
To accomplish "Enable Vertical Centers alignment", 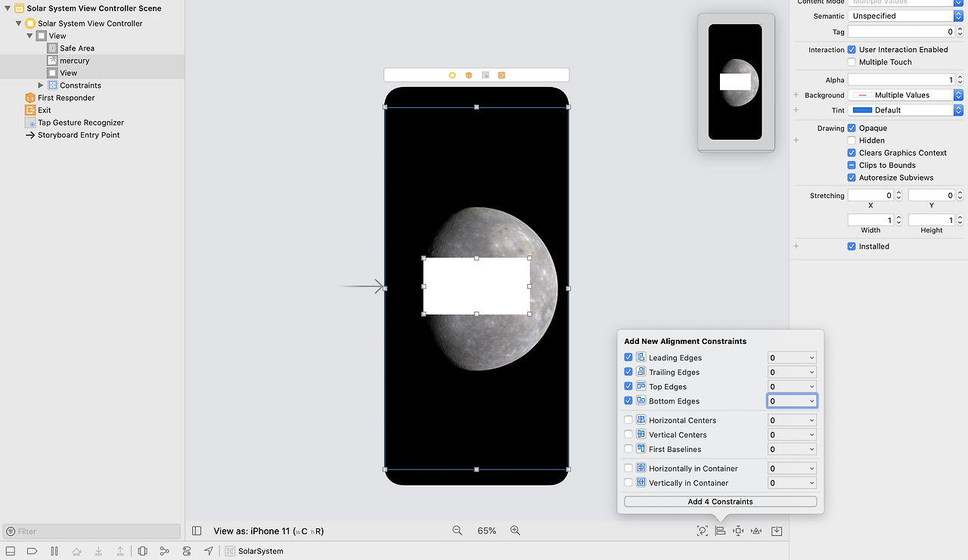I will pyautogui.click(x=628, y=435).
